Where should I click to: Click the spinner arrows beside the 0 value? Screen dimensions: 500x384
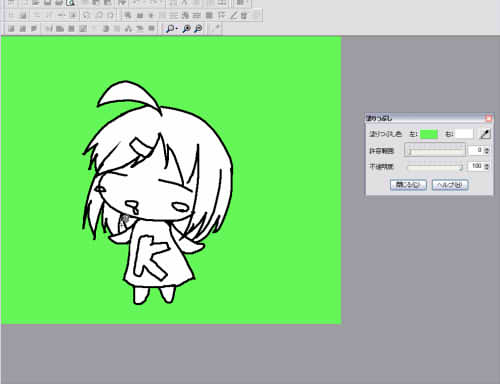click(486, 151)
